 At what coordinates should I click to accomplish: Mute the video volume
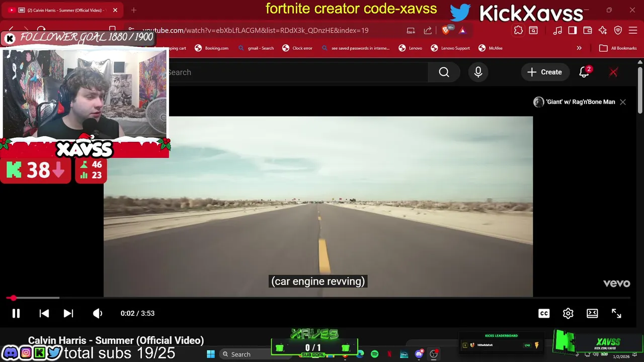[x=98, y=313]
